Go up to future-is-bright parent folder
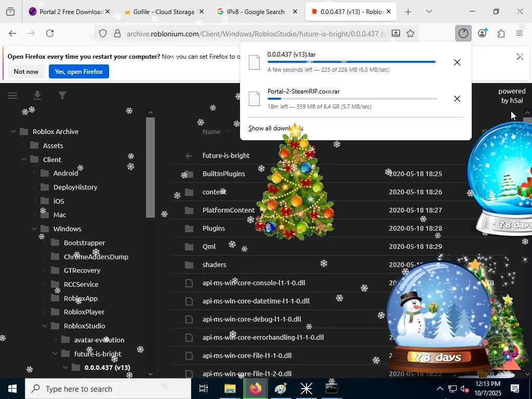532x399 pixels. 226,155
